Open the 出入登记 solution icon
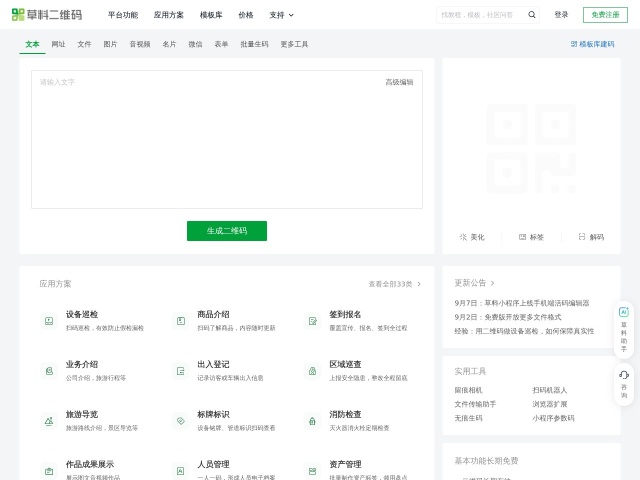Image resolution: width=640 pixels, height=480 pixels. click(181, 371)
